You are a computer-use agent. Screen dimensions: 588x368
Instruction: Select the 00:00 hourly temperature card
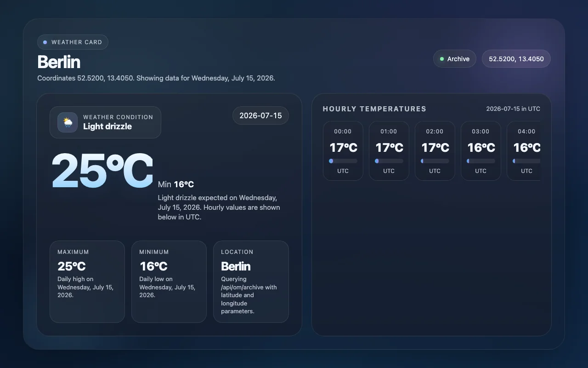click(343, 151)
